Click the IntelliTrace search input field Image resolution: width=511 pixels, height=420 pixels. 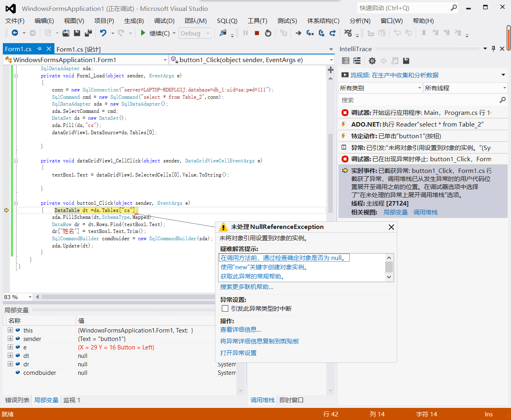pyautogui.click(x=418, y=100)
